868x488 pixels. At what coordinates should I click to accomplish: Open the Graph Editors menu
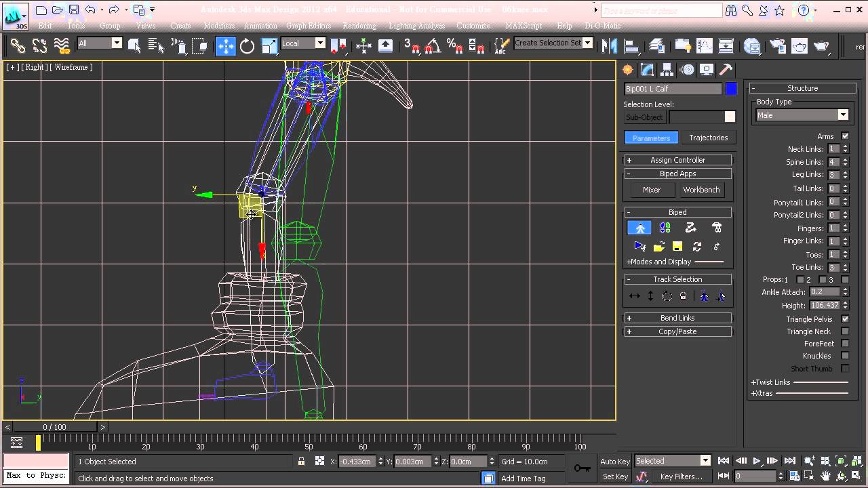point(309,26)
